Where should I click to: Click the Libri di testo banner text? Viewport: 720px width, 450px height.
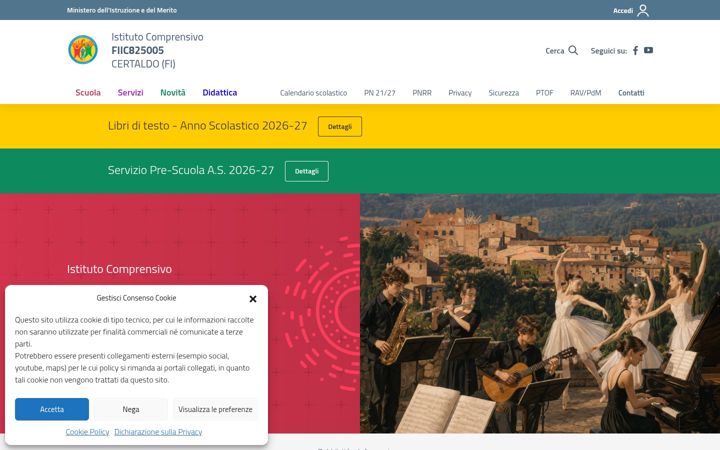(x=208, y=125)
